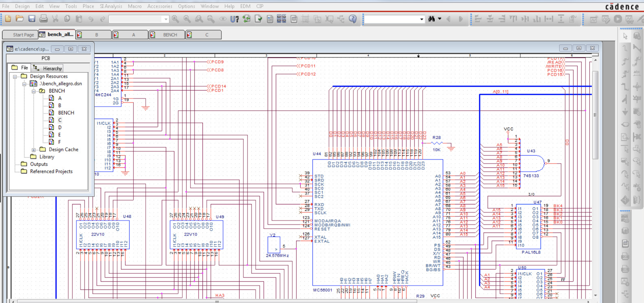Click the Save document toolbar icon
This screenshot has height=303, width=644.
click(x=32, y=19)
